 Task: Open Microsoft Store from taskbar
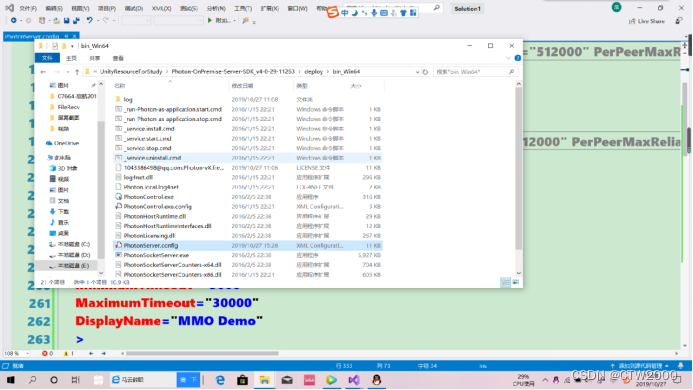[x=242, y=380]
